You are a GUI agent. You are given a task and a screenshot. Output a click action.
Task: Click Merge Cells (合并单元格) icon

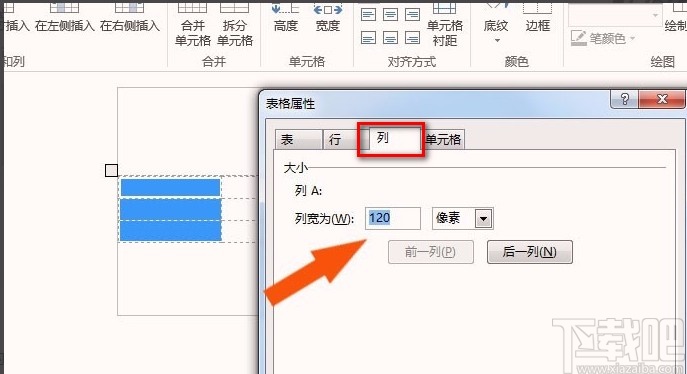193,24
